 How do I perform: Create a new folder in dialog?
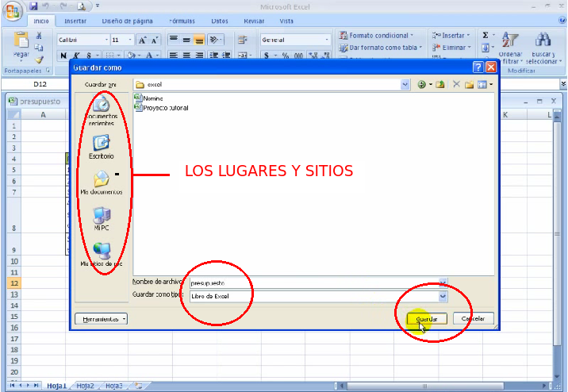[469, 84]
